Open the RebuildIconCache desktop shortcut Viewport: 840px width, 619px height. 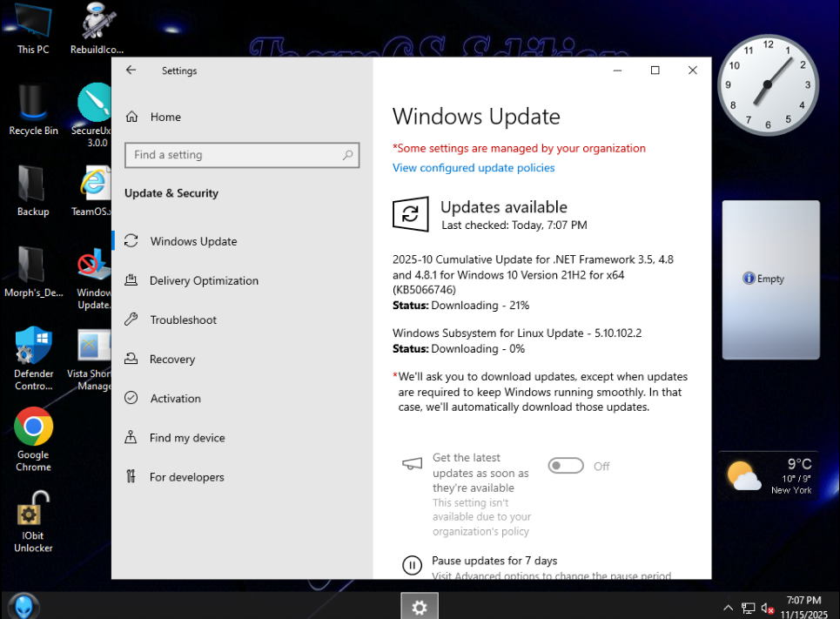coord(97,29)
